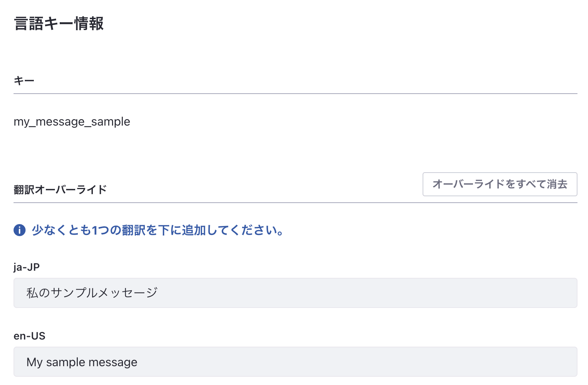Focus the en-US translation input field

point(295,362)
